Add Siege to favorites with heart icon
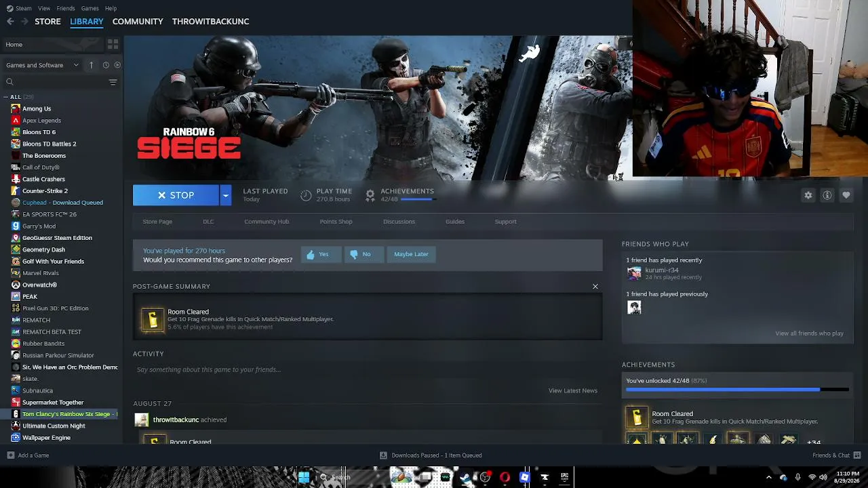Image resolution: width=868 pixels, height=488 pixels. (846, 195)
